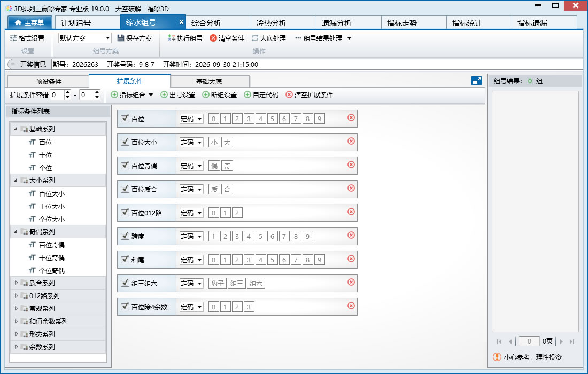Toggle the 百位012路 checkbox

coord(125,213)
